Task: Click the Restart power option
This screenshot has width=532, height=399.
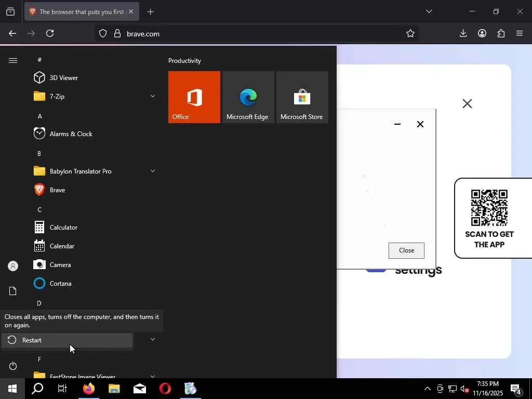Action: [x=67, y=340]
